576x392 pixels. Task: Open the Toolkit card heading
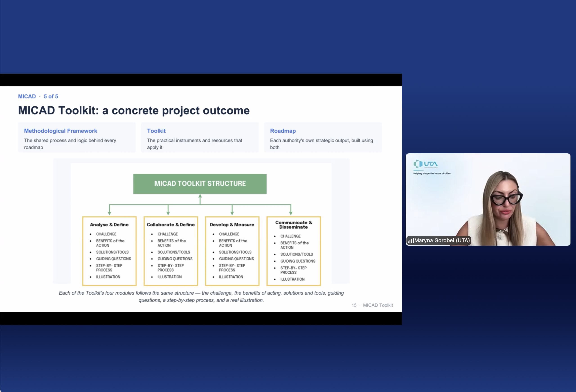(156, 131)
